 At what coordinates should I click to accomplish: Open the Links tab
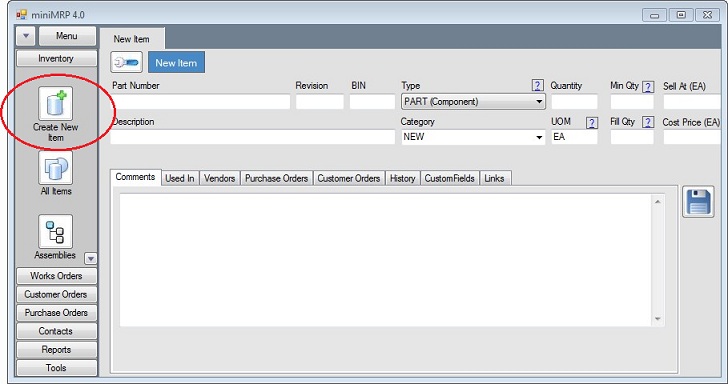pyautogui.click(x=494, y=178)
